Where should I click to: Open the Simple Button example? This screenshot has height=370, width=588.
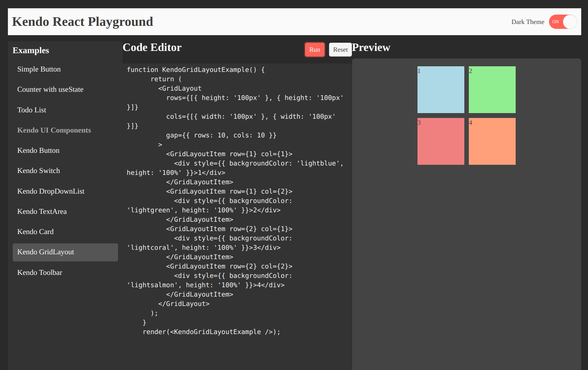coord(65,69)
